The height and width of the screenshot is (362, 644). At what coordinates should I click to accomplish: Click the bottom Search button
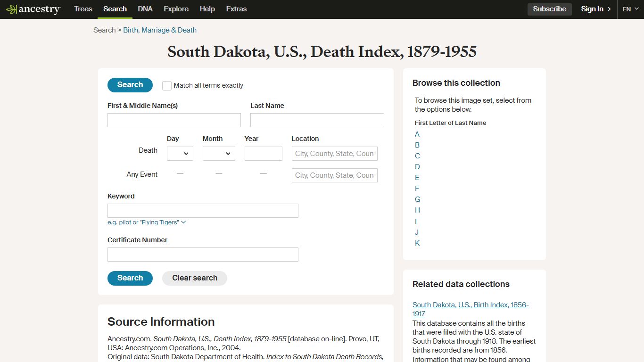130,278
